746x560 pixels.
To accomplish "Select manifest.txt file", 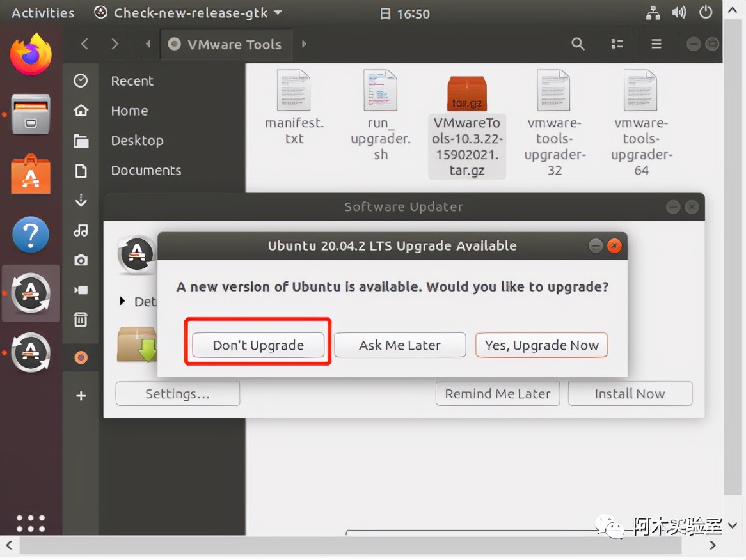I will pyautogui.click(x=294, y=108).
